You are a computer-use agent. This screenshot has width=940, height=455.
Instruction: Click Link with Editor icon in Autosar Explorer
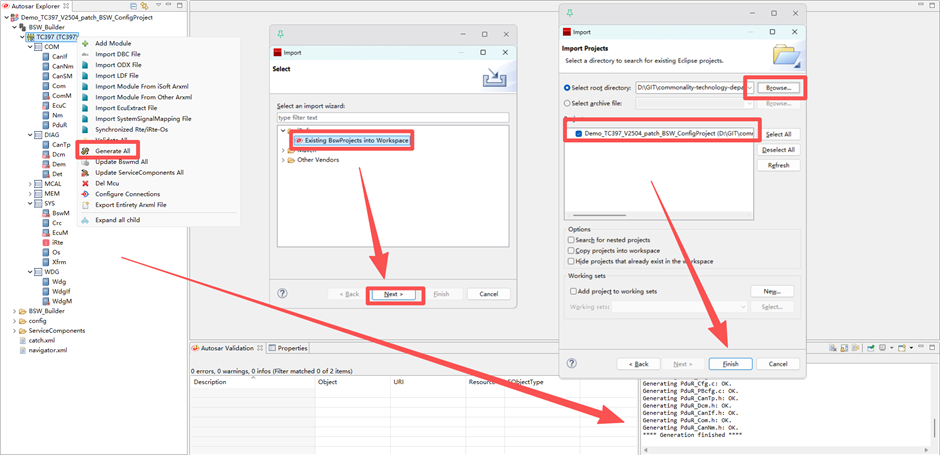(x=144, y=5)
